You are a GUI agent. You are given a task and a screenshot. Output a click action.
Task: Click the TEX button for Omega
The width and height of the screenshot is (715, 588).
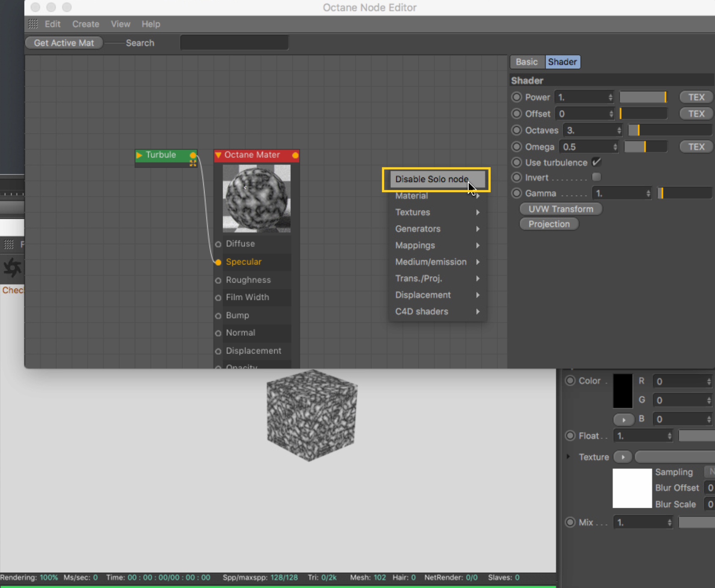click(x=696, y=147)
